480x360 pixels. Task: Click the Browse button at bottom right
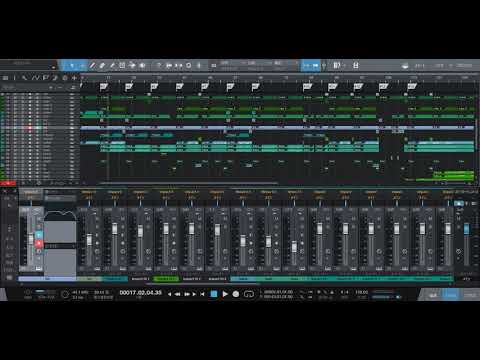(x=469, y=295)
